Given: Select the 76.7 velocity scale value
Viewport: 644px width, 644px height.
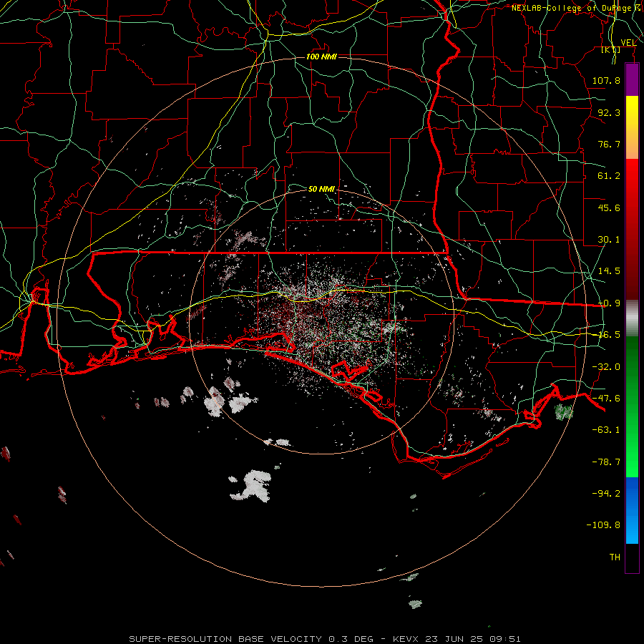Looking at the screenshot, I should (x=609, y=144).
